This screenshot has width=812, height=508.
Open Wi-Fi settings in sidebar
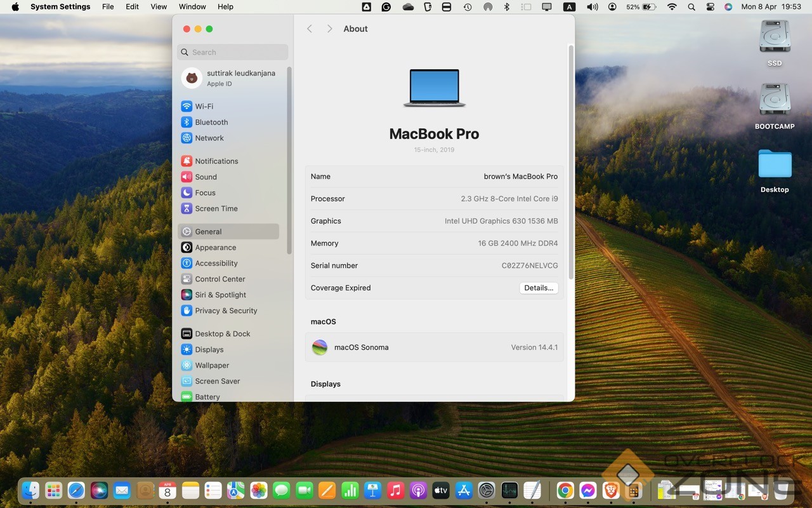[x=204, y=107]
